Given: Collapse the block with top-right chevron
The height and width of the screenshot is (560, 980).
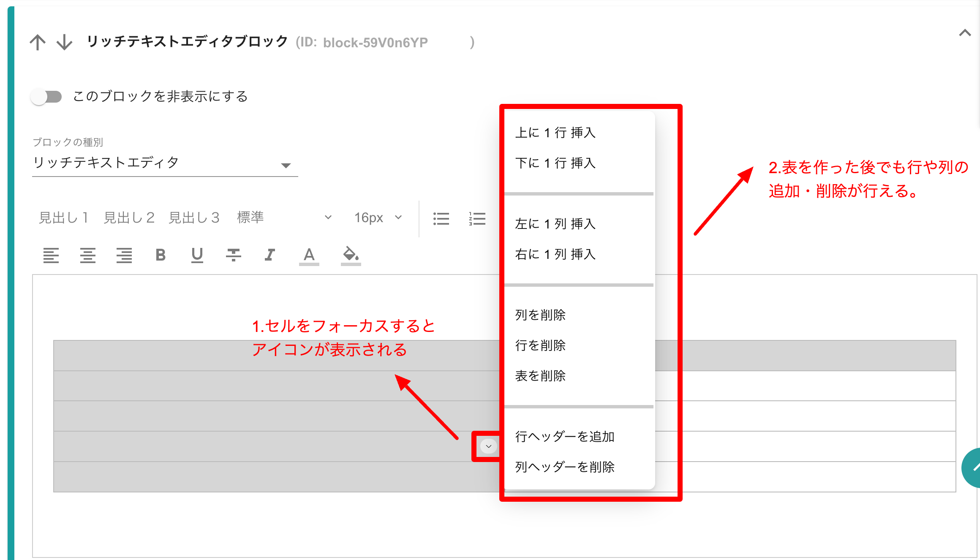Looking at the screenshot, I should [965, 33].
